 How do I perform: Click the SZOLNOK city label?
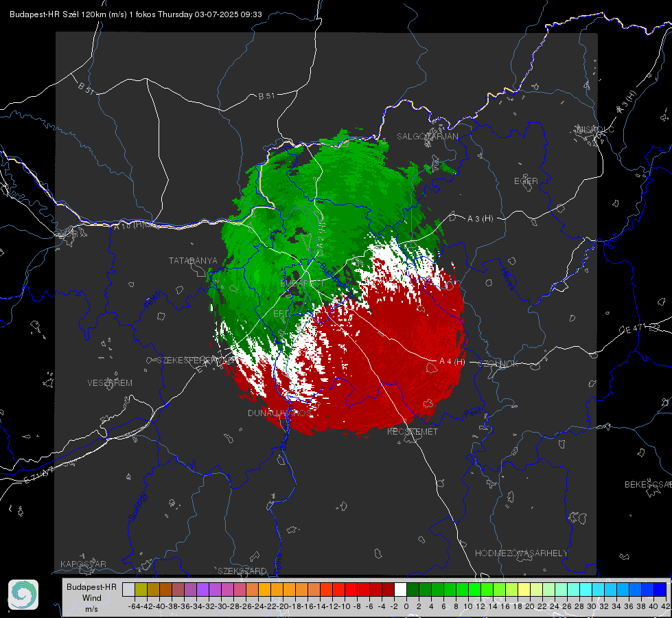click(499, 364)
